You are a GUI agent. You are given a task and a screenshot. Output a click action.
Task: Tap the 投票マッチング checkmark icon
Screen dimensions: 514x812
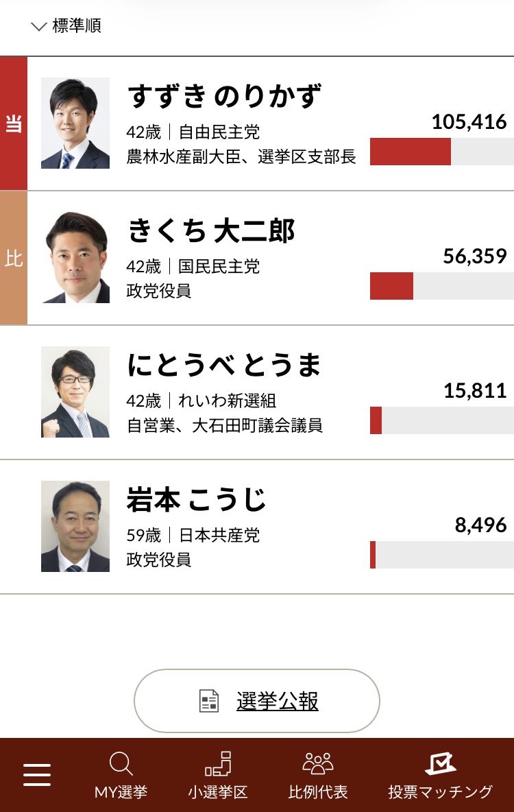point(440,763)
